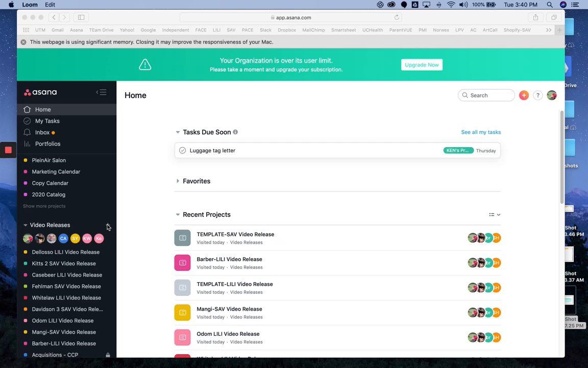Screen dimensions: 588x368
Task: Open Casebeer LILI Video Release in sidebar
Action: click(66, 275)
